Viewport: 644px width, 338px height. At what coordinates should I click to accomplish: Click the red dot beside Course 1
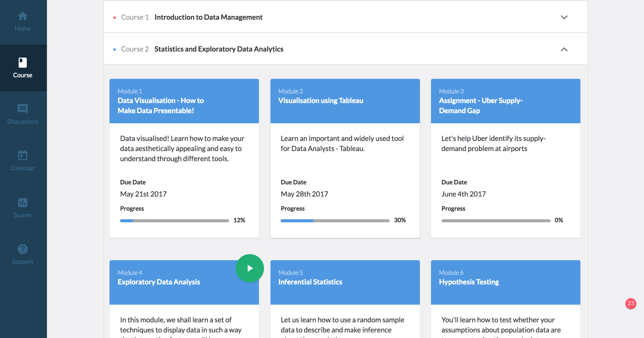[x=115, y=18]
